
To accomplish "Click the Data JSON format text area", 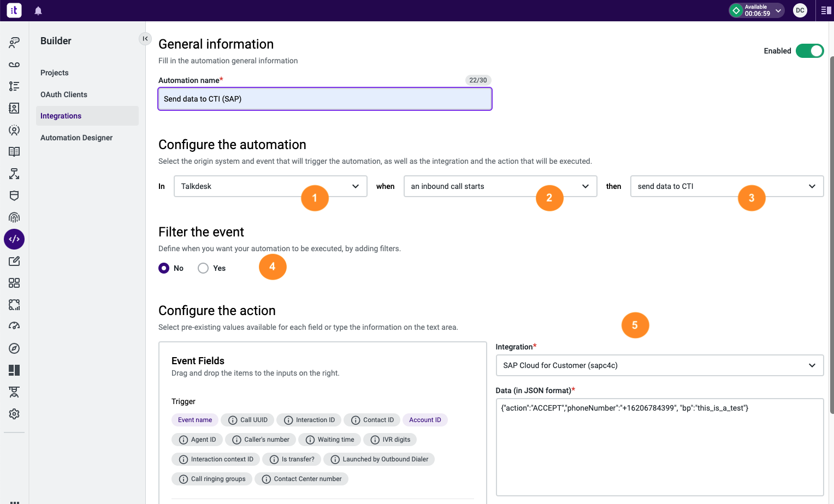I will (660, 447).
